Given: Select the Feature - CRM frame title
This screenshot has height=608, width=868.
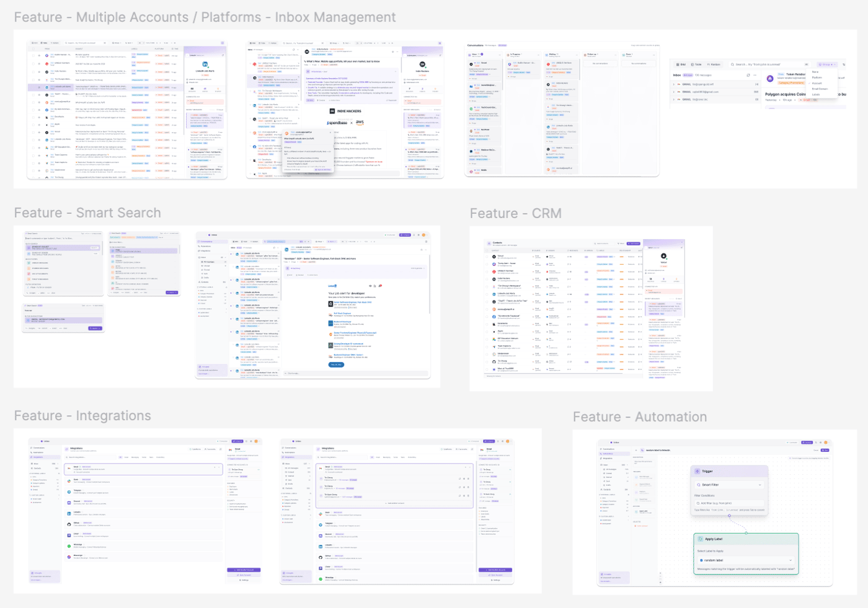Looking at the screenshot, I should point(515,213).
